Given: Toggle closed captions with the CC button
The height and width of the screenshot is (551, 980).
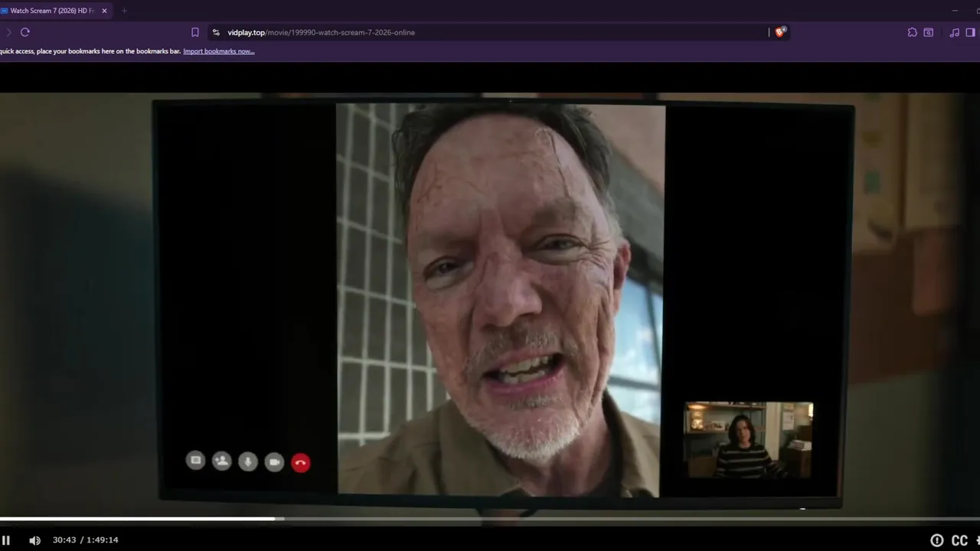Looking at the screenshot, I should pos(959,540).
